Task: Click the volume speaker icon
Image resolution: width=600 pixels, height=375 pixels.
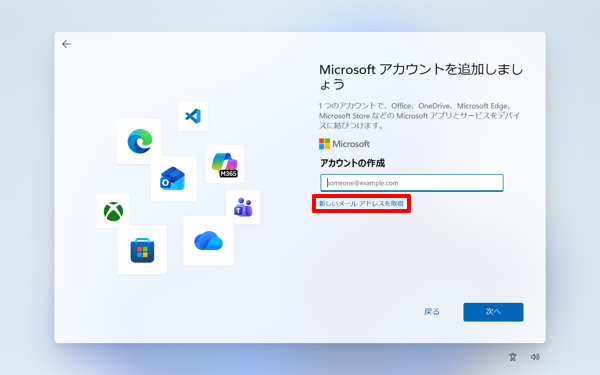Action: click(535, 357)
